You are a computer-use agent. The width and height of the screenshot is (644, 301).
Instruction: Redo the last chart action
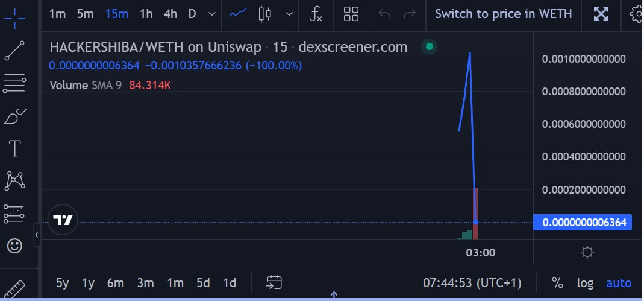[410, 14]
